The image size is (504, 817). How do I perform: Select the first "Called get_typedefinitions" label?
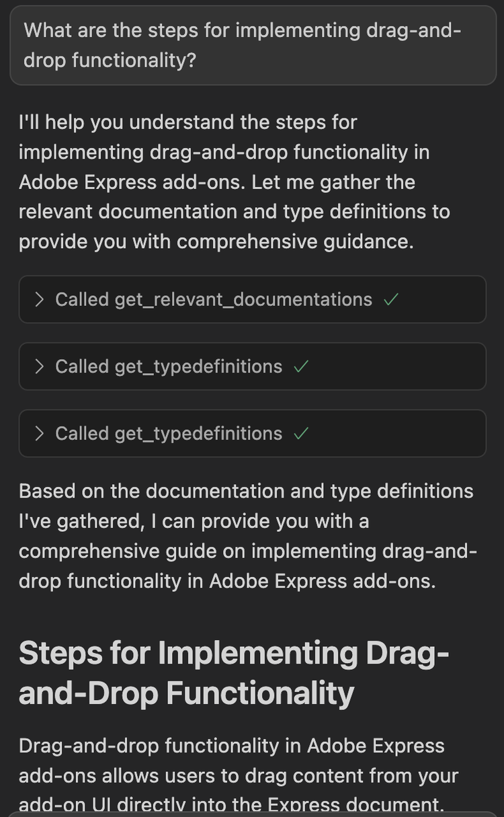(169, 366)
